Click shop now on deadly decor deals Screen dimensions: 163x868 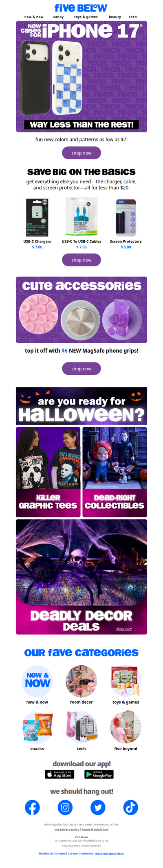(x=124, y=629)
